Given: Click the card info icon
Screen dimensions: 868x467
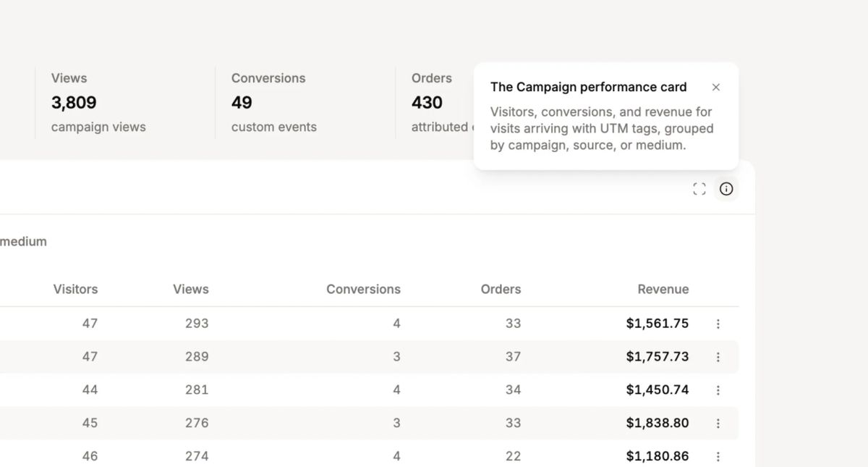Looking at the screenshot, I should click(x=726, y=189).
